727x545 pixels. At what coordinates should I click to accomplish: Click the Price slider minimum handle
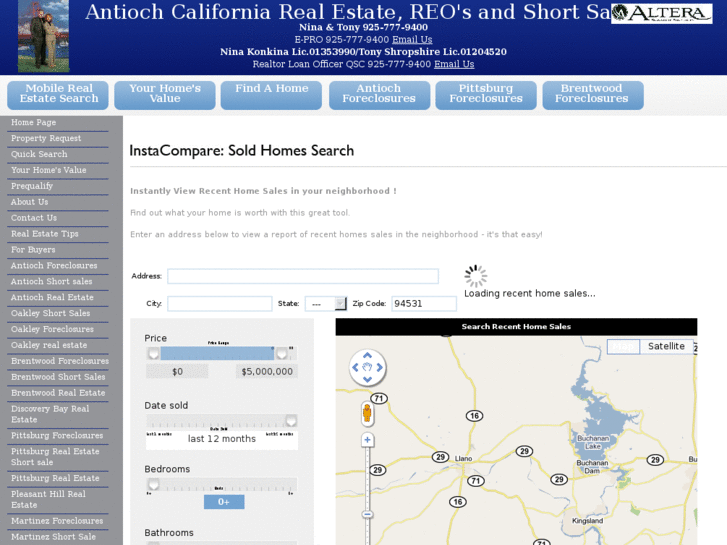point(153,353)
